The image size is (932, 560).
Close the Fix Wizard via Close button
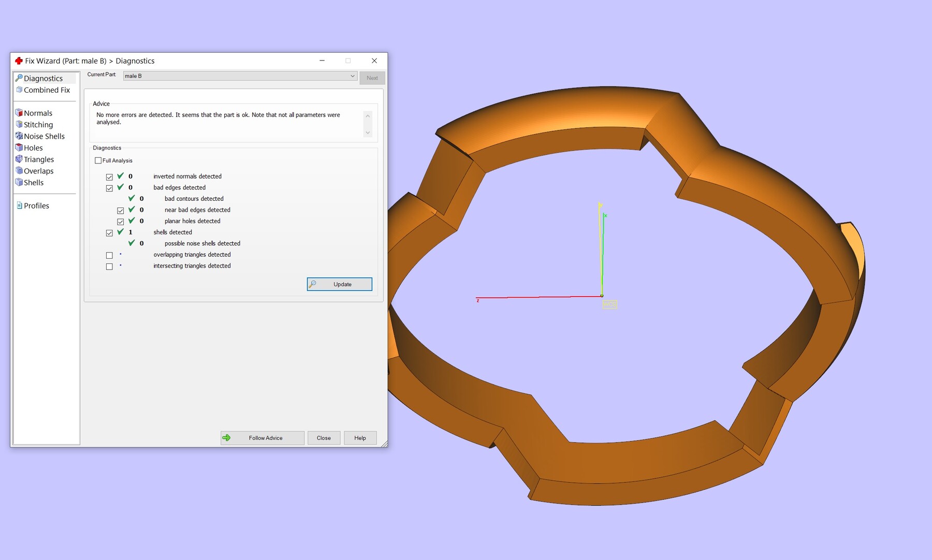(324, 438)
